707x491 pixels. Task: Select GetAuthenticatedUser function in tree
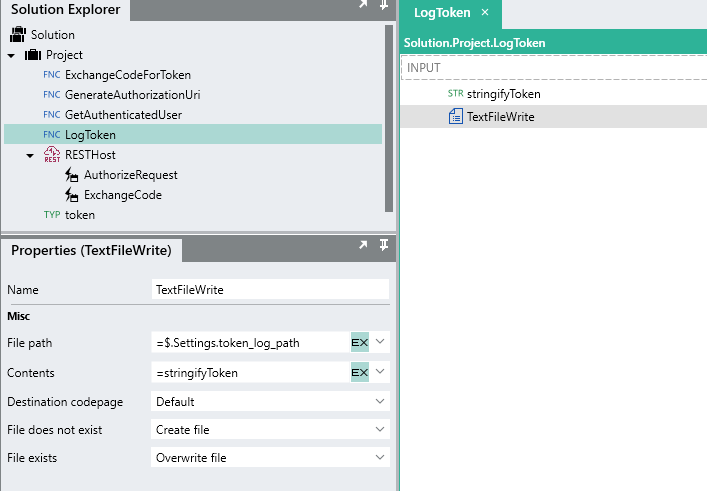123,115
